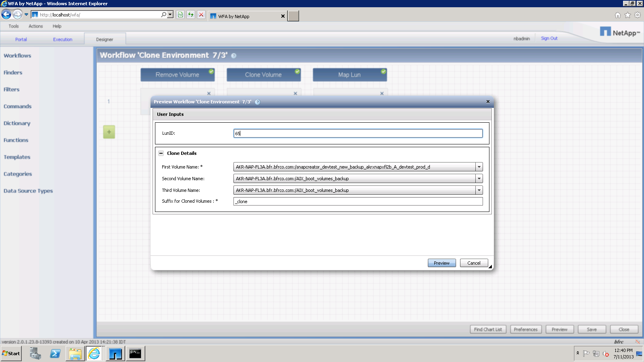Close the Preview Workflow dialog
The height and width of the screenshot is (362, 644).
point(488,102)
